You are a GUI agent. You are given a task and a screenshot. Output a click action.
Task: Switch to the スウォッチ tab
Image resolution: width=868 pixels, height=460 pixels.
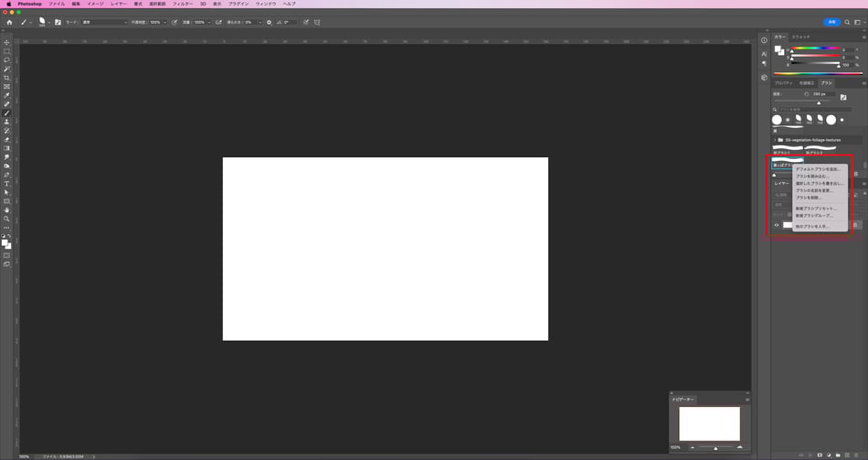click(800, 37)
